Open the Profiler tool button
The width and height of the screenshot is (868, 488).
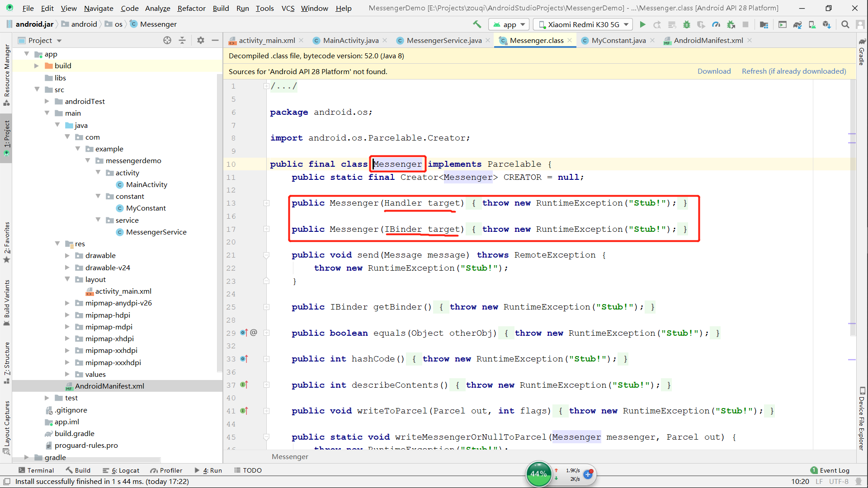(166, 470)
